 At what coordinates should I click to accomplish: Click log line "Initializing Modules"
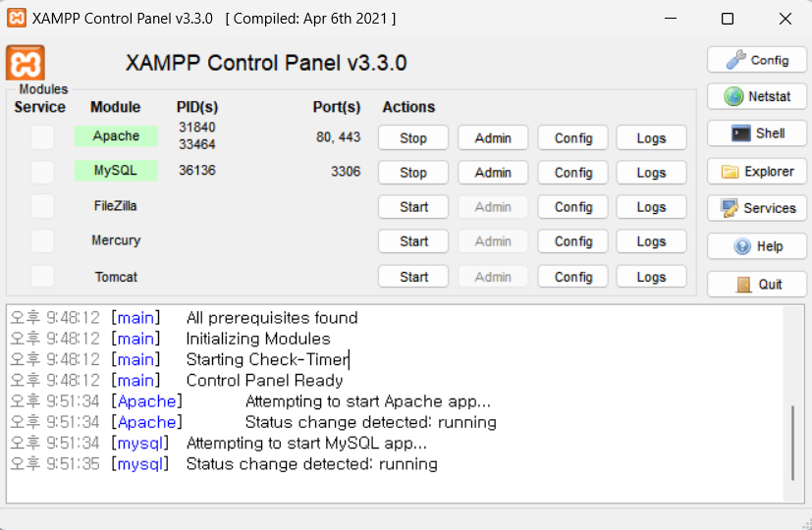(x=258, y=339)
